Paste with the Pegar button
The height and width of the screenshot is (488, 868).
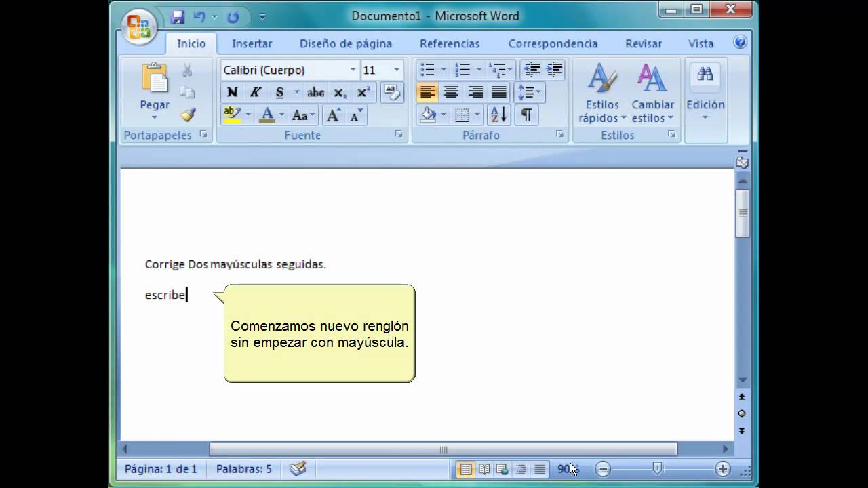(x=155, y=91)
